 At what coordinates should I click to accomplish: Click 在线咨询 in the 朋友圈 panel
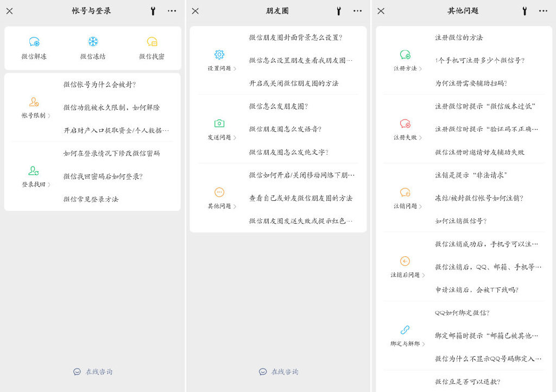click(279, 372)
